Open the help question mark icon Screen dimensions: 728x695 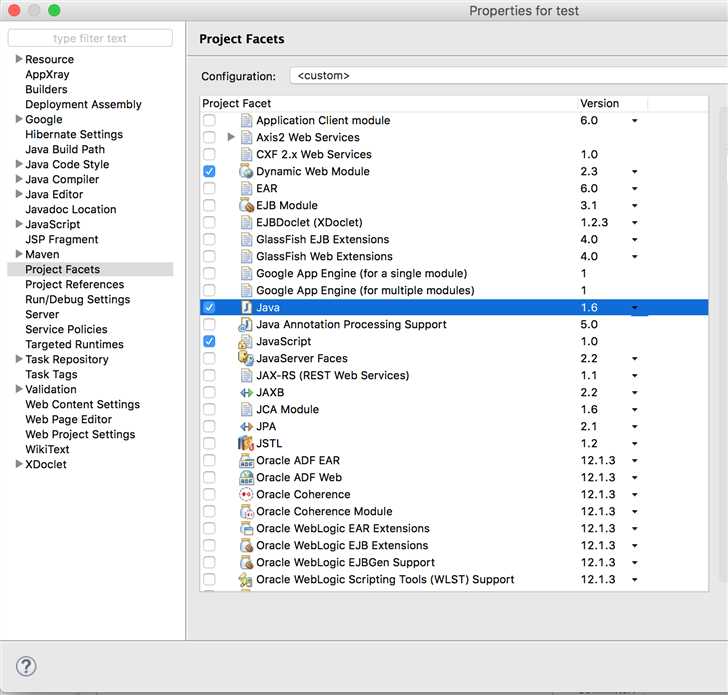tap(26, 666)
